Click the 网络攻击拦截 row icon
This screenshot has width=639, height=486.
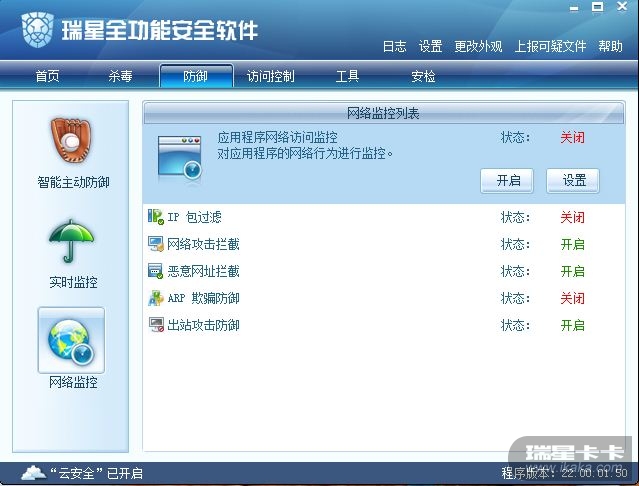pyautogui.click(x=156, y=244)
